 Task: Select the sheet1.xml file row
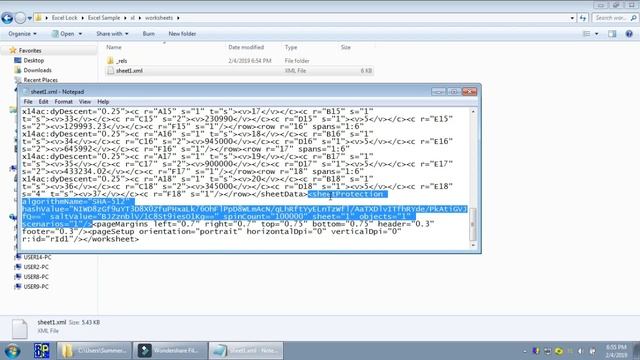[x=239, y=71]
